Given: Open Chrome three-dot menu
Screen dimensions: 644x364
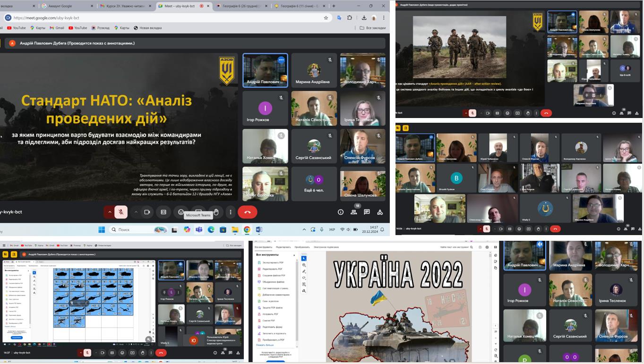Looking at the screenshot, I should [384, 18].
